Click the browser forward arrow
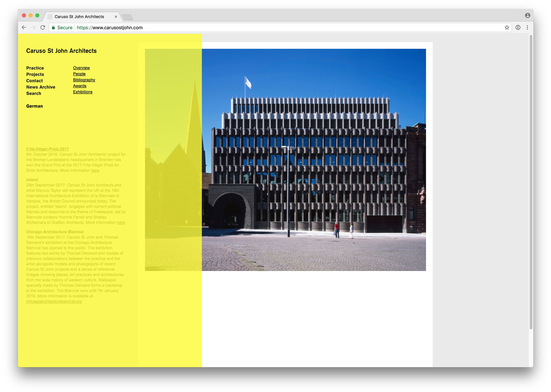This screenshot has width=551, height=392. coord(33,27)
